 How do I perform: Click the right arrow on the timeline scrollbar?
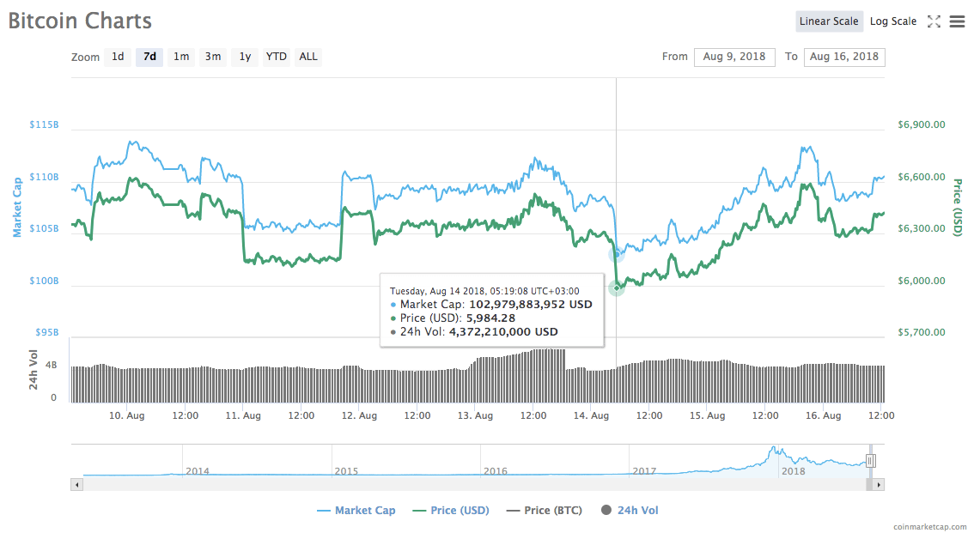click(878, 484)
